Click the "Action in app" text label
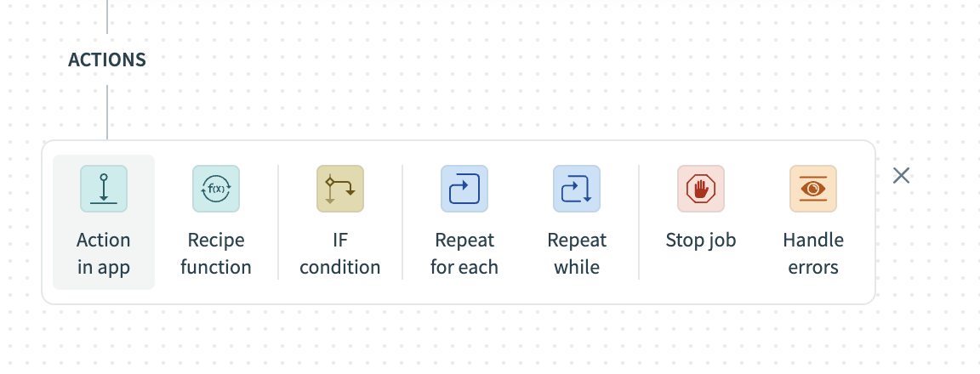 104,253
